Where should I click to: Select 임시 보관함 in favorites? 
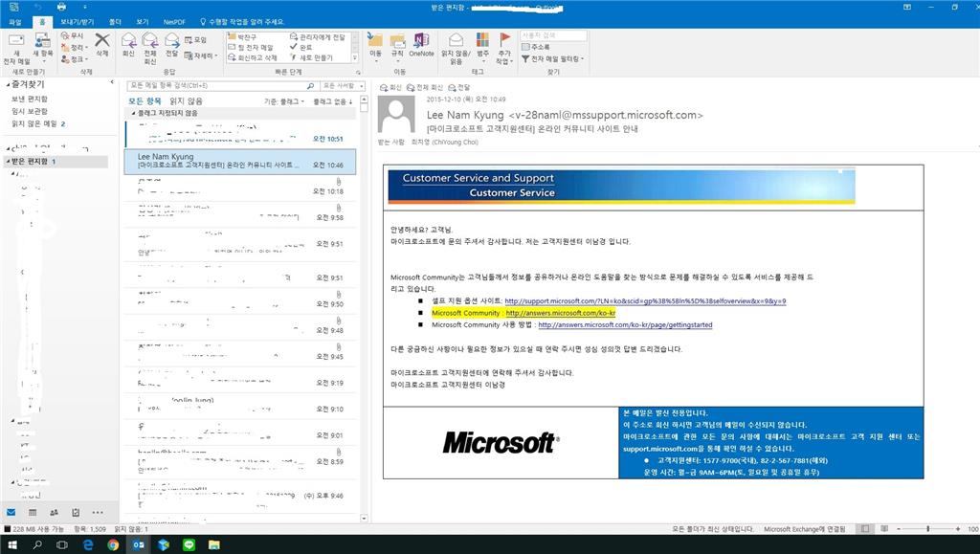[x=30, y=111]
